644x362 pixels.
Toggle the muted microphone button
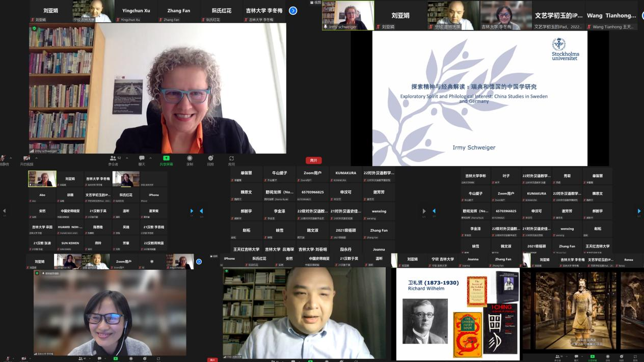point(3,158)
